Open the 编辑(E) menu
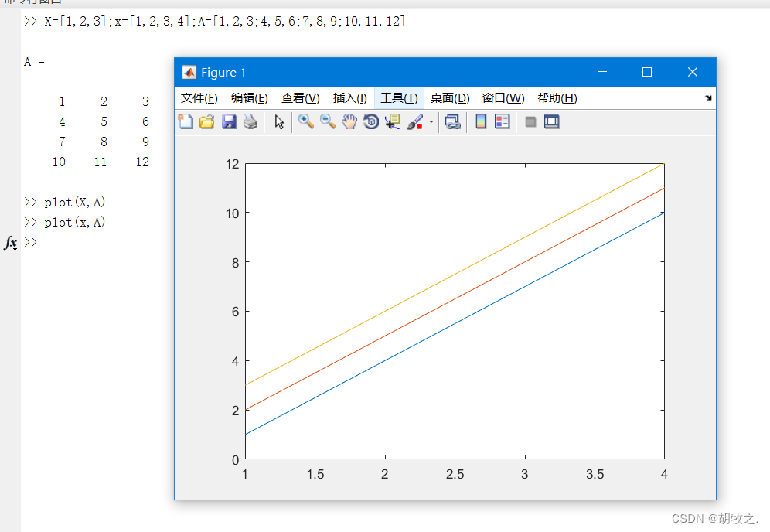770x532 pixels. (250, 98)
